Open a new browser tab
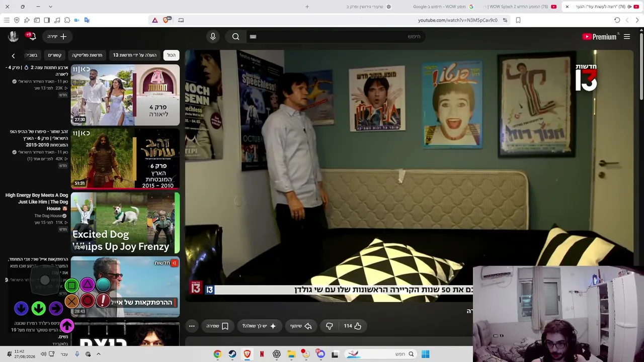This screenshot has width=644, height=362. (x=307, y=7)
